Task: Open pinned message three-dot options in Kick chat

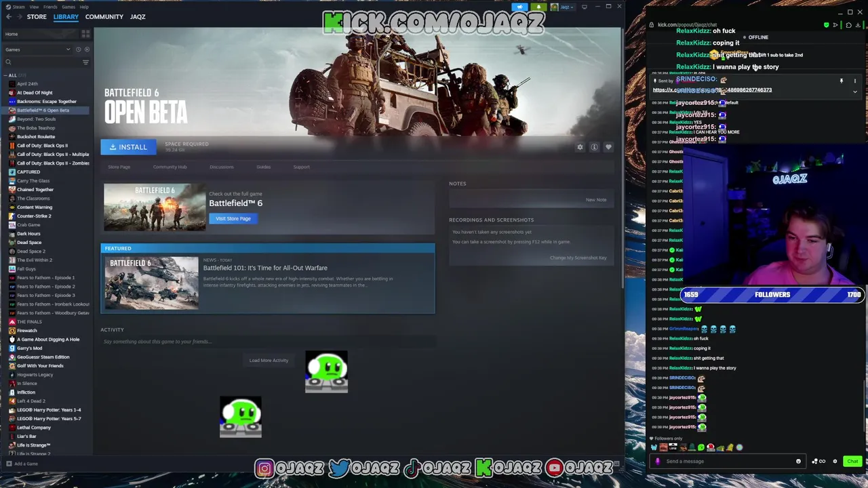Action: coord(855,81)
